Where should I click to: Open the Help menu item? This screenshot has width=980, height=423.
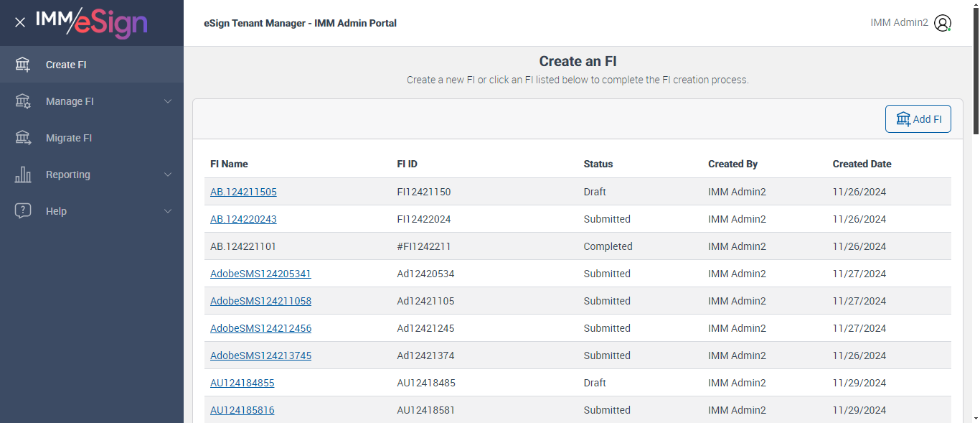point(92,211)
